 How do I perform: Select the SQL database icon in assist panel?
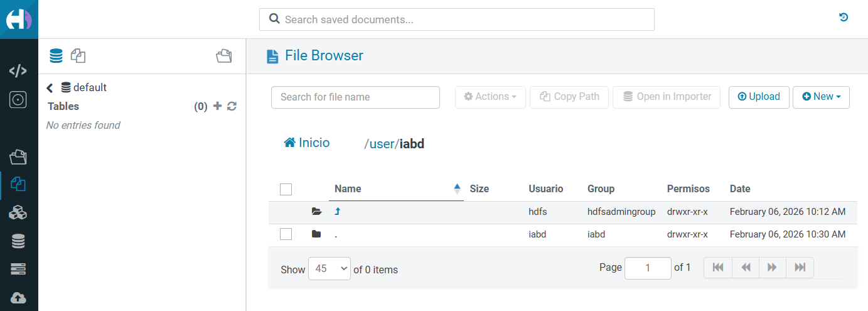pos(56,56)
